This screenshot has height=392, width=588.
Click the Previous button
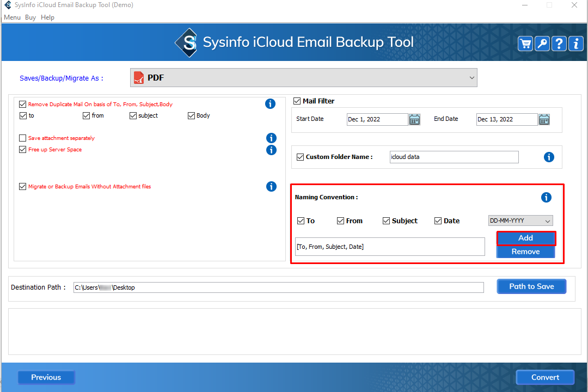coord(46,377)
